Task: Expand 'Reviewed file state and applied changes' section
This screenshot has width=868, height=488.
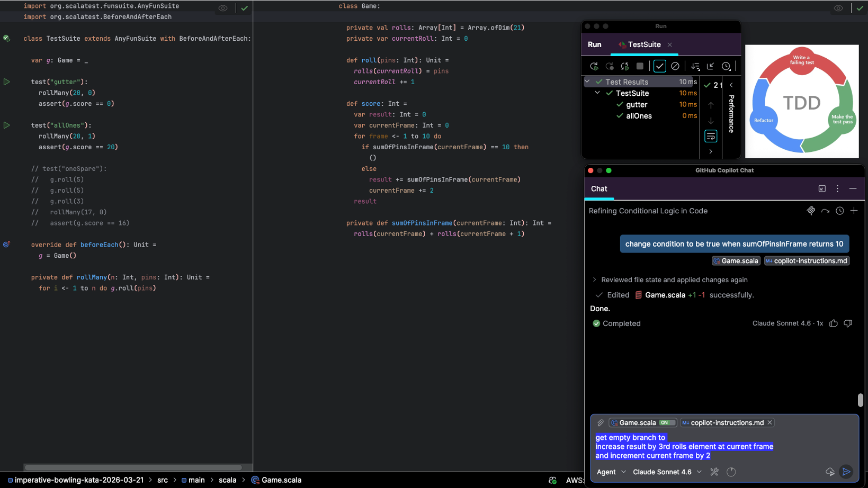Action: 594,280
